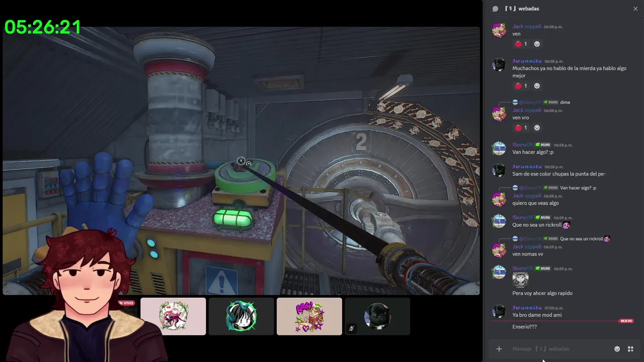Click the "Enserio???" message text
The width and height of the screenshot is (644, 362).
click(525, 327)
